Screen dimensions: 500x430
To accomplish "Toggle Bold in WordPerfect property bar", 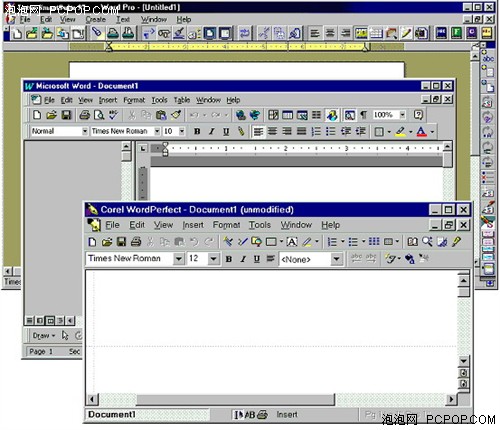I will 229,259.
